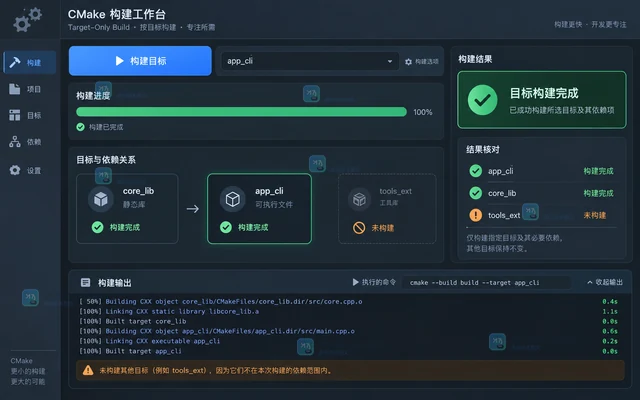The image size is (640, 400).
Task: Click tools_ext warning icon in 结果核对
Action: pyautogui.click(x=476, y=215)
